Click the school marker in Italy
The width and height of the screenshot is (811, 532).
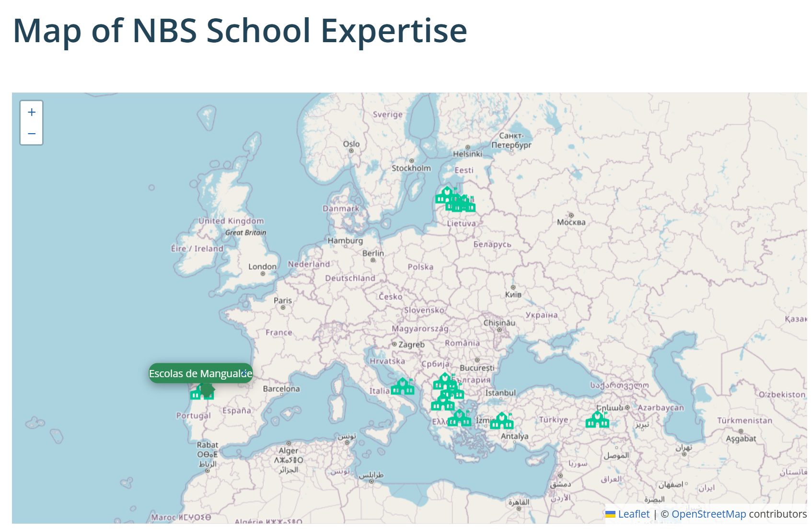pos(403,387)
